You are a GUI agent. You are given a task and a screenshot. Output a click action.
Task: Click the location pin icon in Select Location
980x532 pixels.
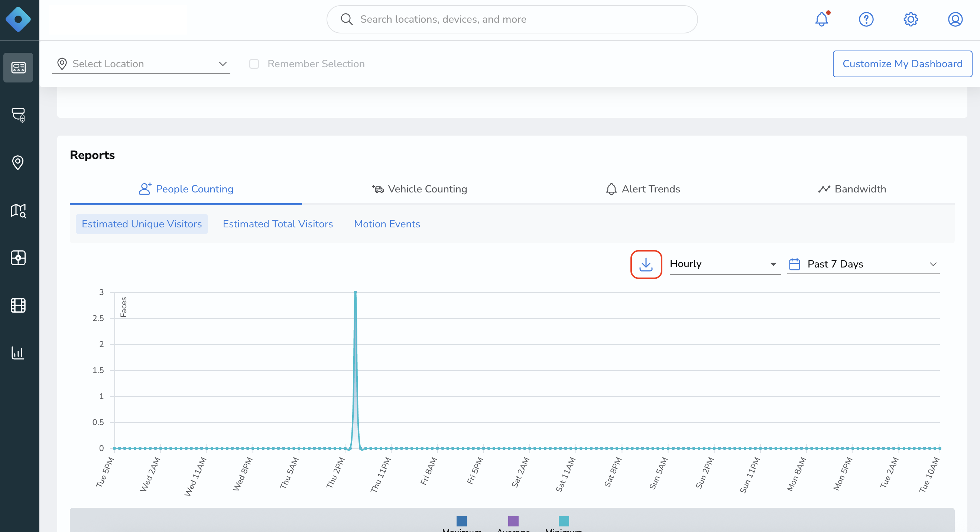(x=62, y=64)
